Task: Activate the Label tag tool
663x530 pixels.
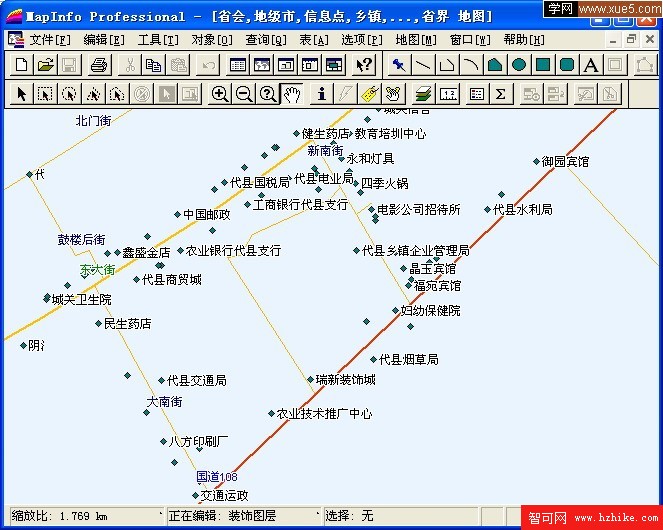Action: click(x=370, y=93)
